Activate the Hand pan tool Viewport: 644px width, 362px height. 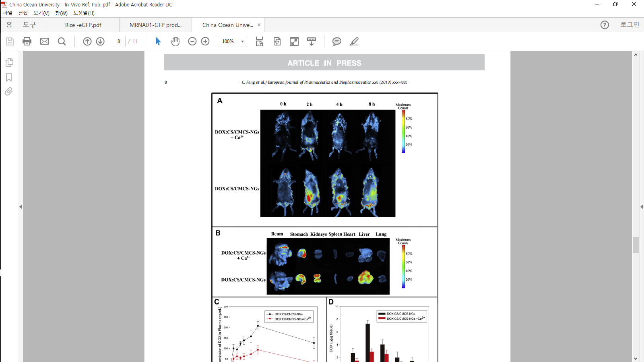coord(175,41)
